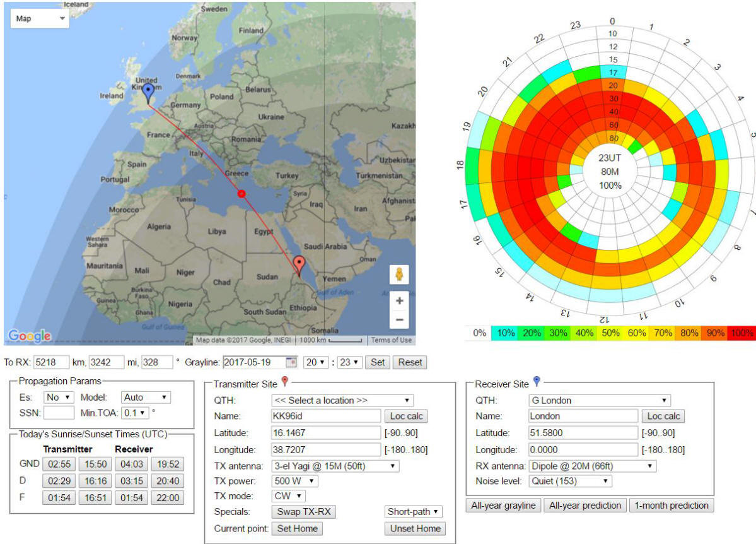Click the All-year prediction button
756x544 pixels.
[x=584, y=505]
